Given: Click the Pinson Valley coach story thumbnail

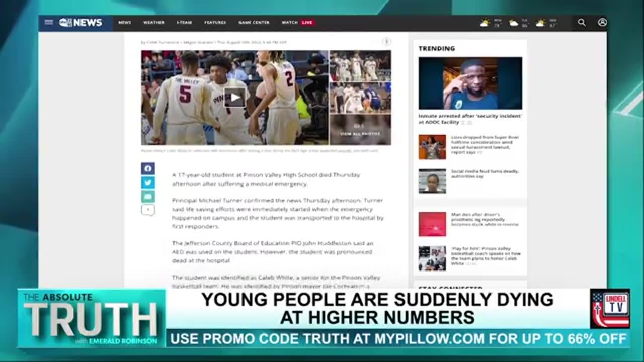Looking at the screenshot, I should pos(432,258).
